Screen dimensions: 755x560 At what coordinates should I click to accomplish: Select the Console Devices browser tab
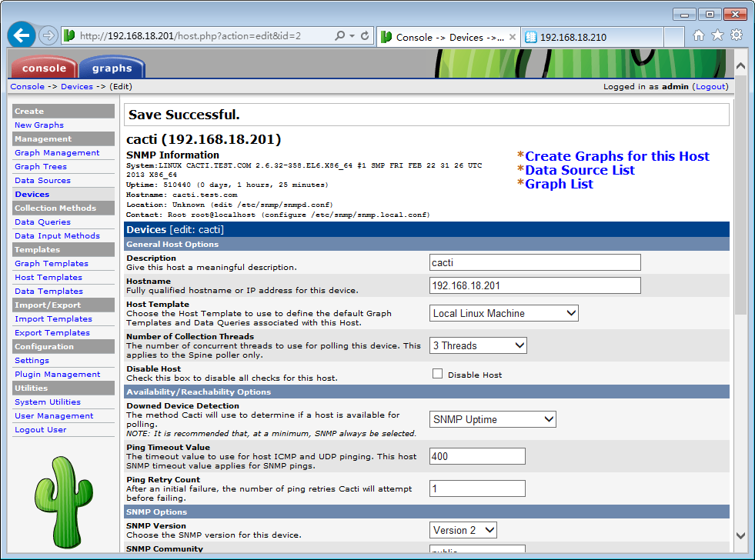coord(449,37)
